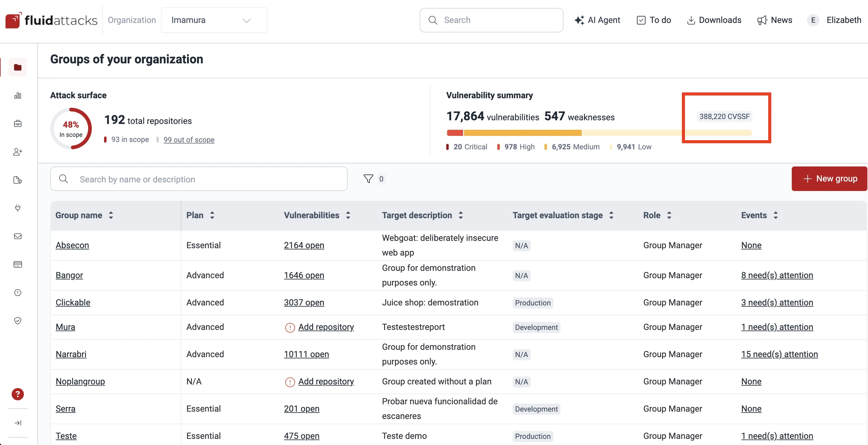Open the envelope sidebar icon
The height and width of the screenshot is (445, 868).
pos(18,236)
